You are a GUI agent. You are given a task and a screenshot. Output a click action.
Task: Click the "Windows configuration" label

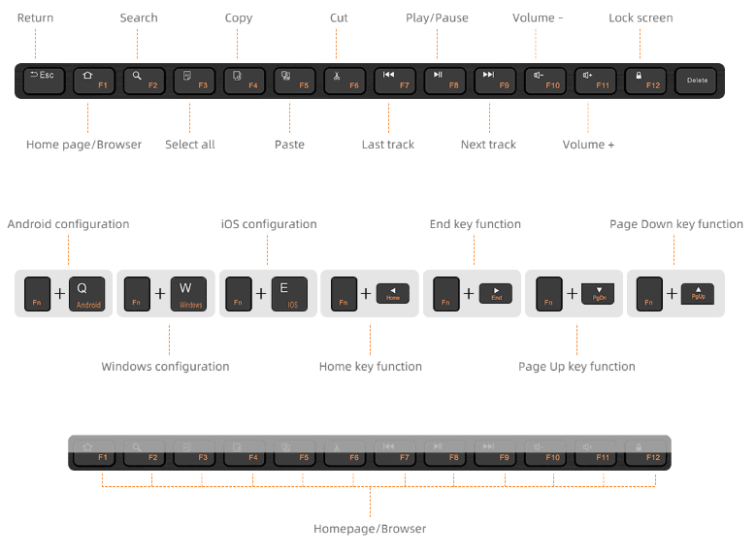click(x=165, y=367)
